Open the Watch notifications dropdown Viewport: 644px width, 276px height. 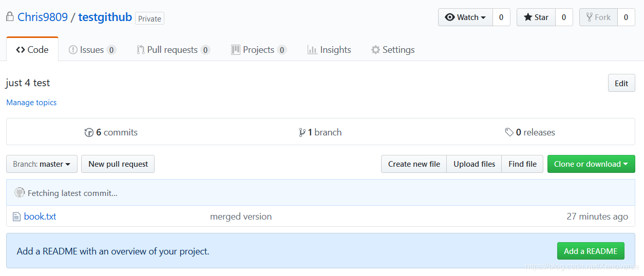(x=465, y=17)
